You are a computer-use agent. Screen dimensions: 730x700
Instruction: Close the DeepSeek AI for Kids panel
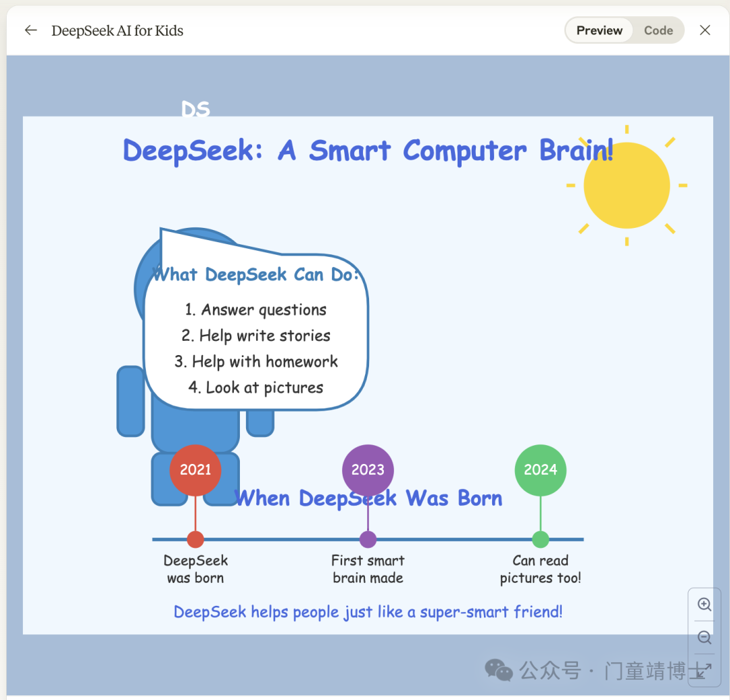click(x=705, y=30)
